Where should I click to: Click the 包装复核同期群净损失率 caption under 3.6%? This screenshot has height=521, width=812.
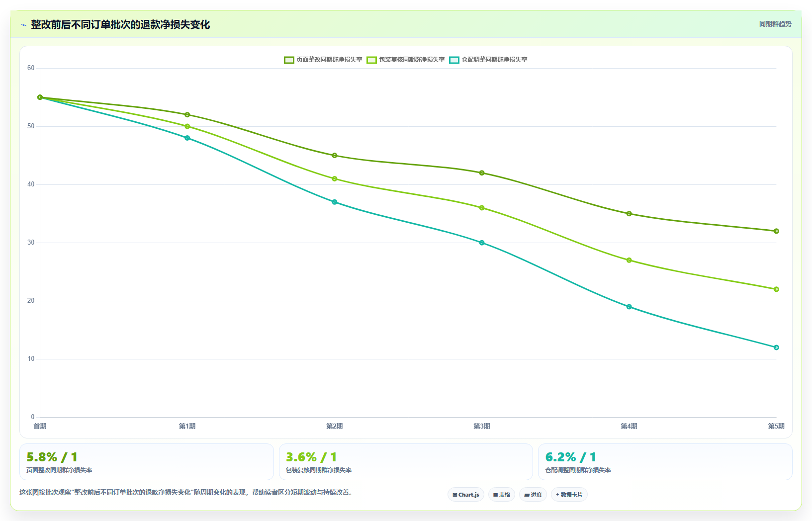(x=319, y=470)
